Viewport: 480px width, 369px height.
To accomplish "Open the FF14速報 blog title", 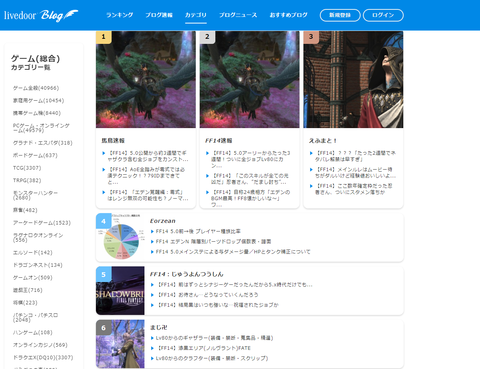I will (x=219, y=141).
